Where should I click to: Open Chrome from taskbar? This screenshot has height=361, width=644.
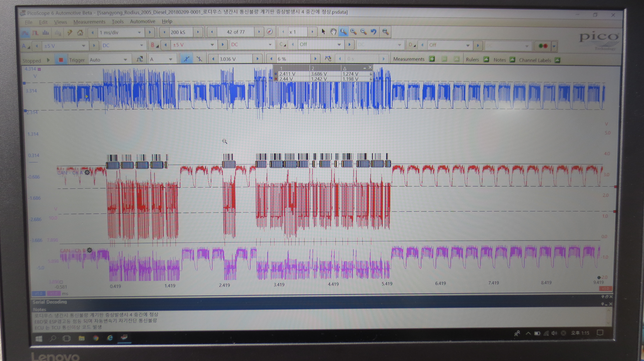point(96,338)
